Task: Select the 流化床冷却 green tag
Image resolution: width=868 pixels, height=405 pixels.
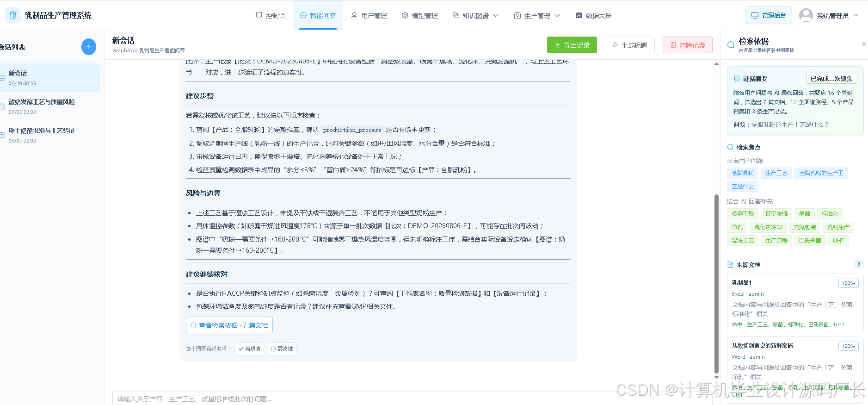Action: [768, 227]
